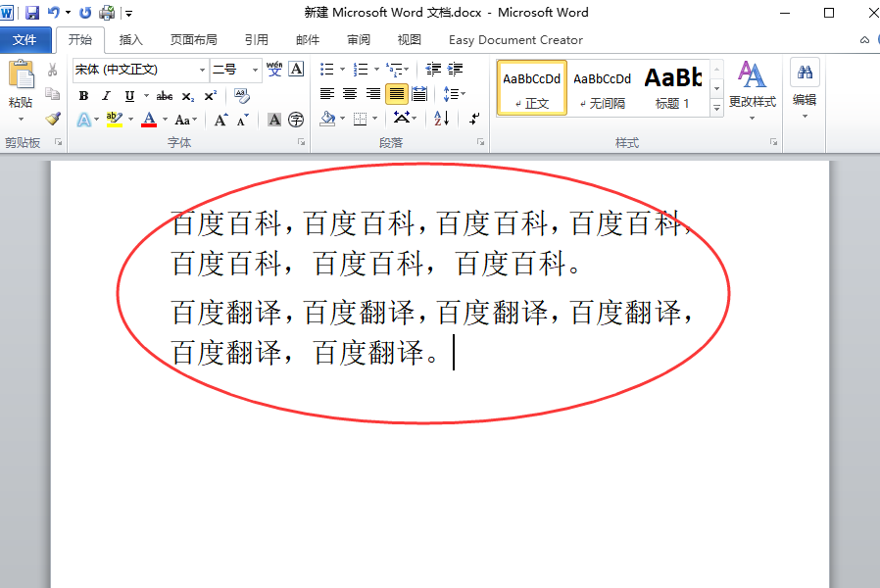Open the 二号 font size dropdown
880x588 pixels.
click(x=255, y=71)
